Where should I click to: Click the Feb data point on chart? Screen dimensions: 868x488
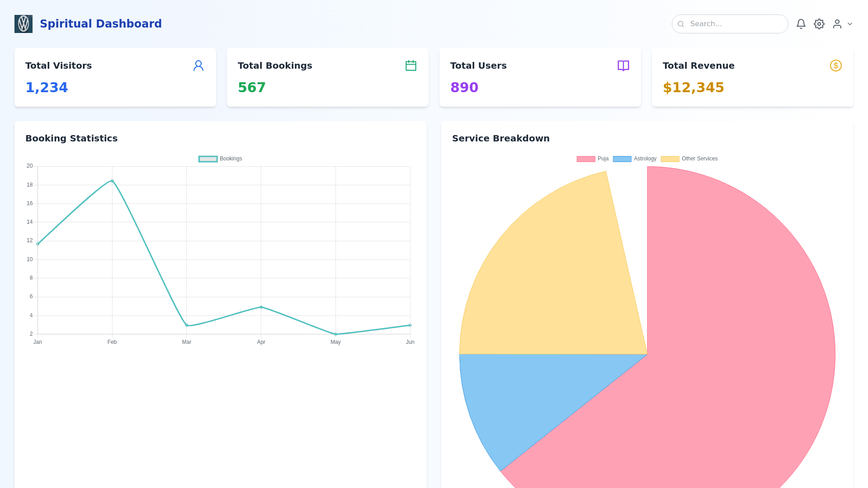(x=112, y=181)
